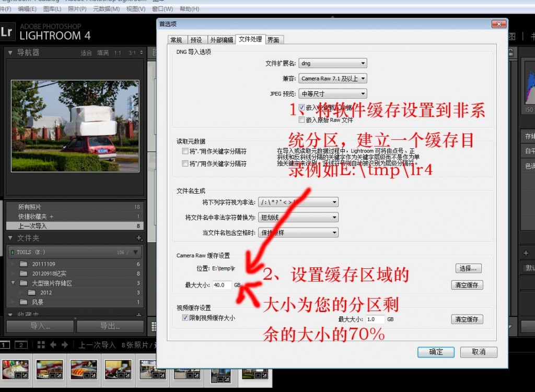Go back with left arrow icon
The image size is (535, 392).
click(x=53, y=345)
